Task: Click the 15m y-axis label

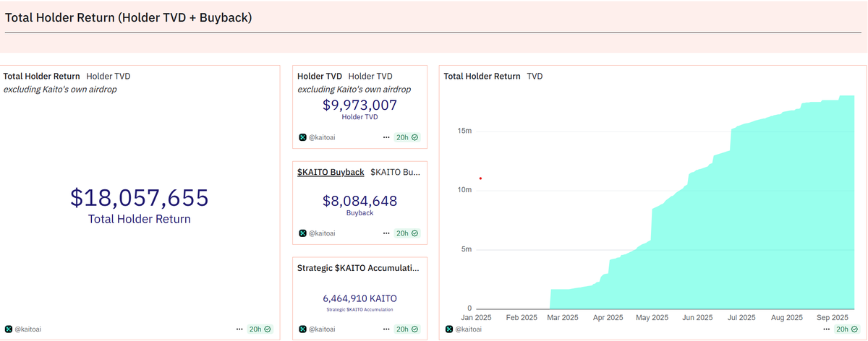Action: [464, 131]
